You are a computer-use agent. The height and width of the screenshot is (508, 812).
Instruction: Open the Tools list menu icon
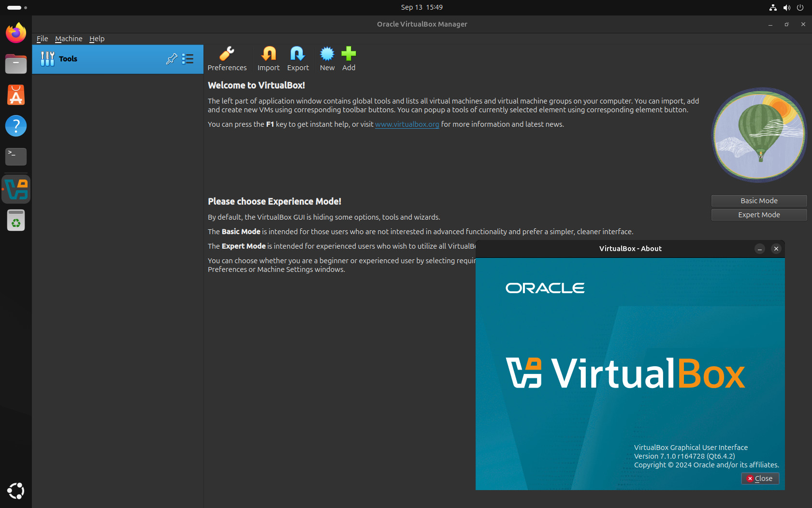188,59
